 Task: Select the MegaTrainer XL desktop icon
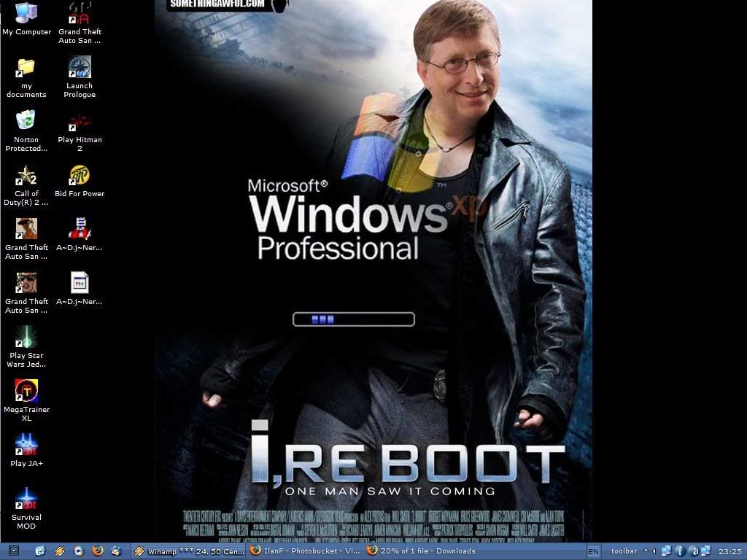[26, 400]
